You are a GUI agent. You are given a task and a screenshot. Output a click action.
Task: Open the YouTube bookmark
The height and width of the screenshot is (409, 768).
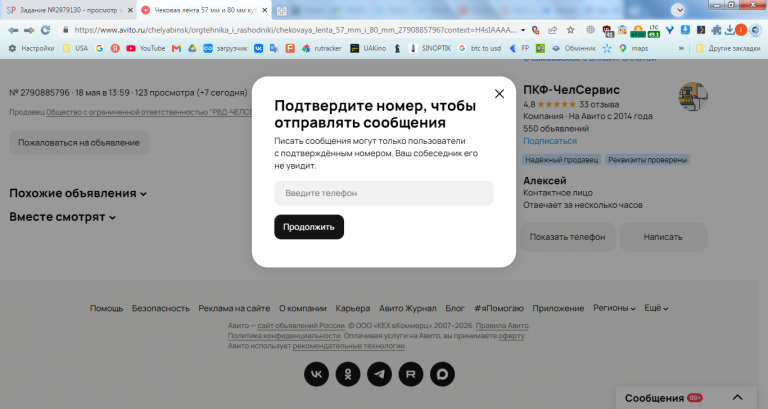(x=145, y=48)
